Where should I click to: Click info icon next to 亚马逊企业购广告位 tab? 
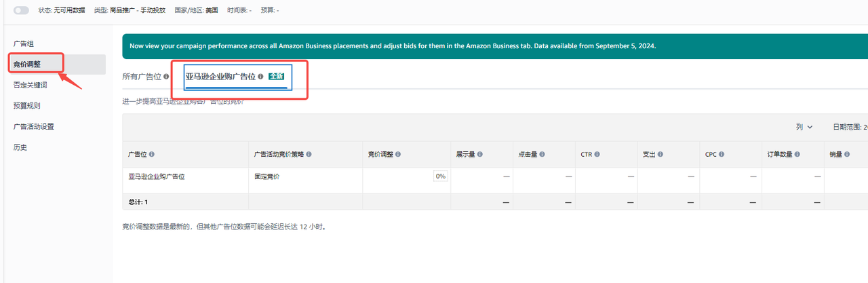260,77
